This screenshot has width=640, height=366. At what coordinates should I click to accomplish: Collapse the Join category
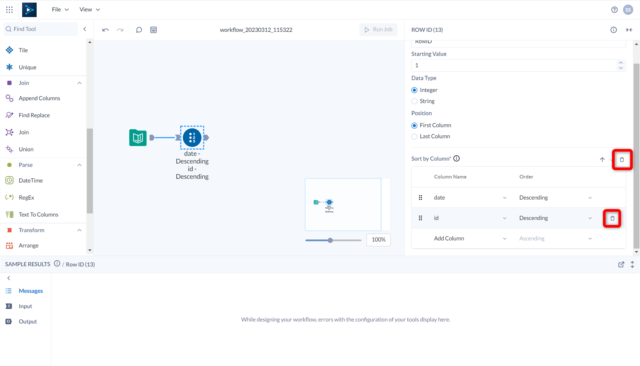click(x=80, y=83)
